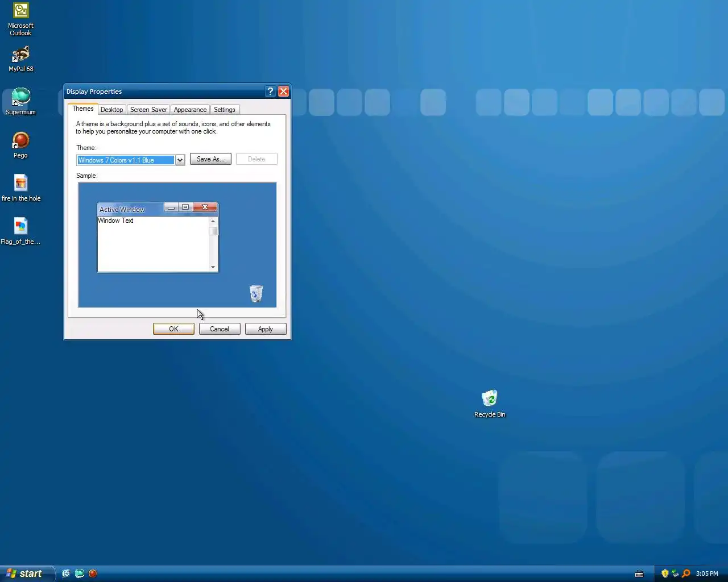Select the MyPal 68 desktop shortcut
The height and width of the screenshot is (582, 728).
pos(20,59)
